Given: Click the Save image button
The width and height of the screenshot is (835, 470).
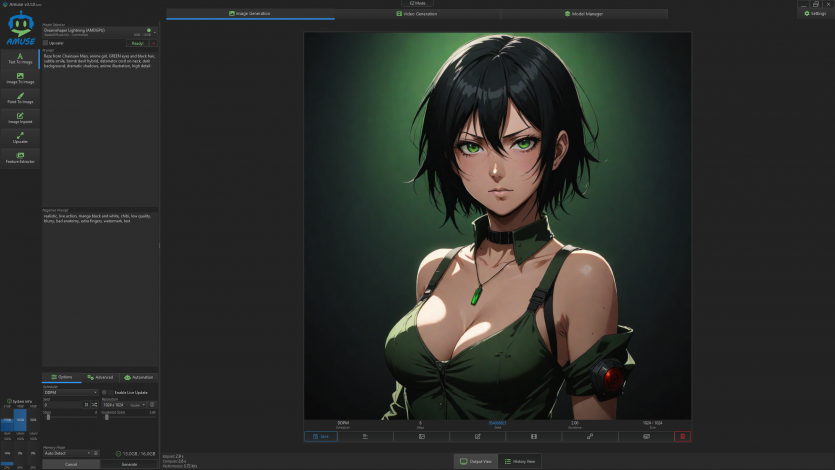Looking at the screenshot, I should pos(321,436).
